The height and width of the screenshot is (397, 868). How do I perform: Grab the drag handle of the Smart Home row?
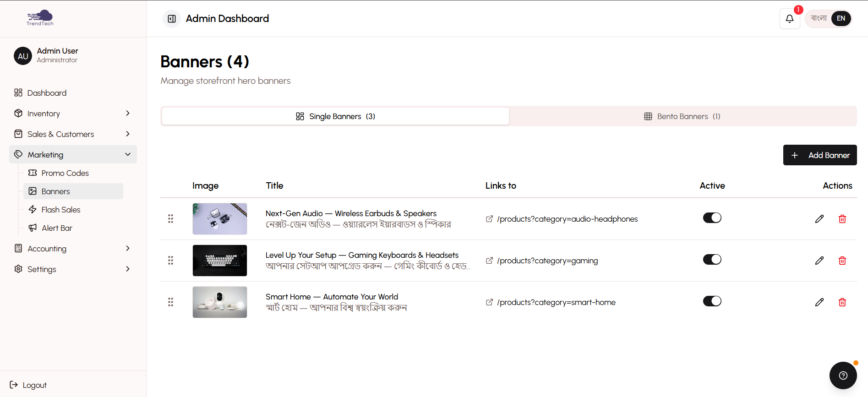pyautogui.click(x=170, y=302)
